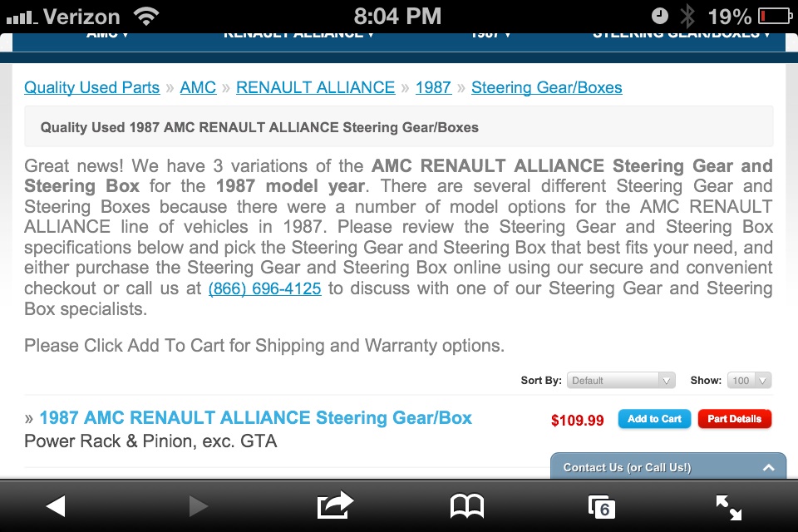Open the 1987 AMC Steering Gear/Box listing
Viewport: 798px width, 532px height.
(255, 418)
